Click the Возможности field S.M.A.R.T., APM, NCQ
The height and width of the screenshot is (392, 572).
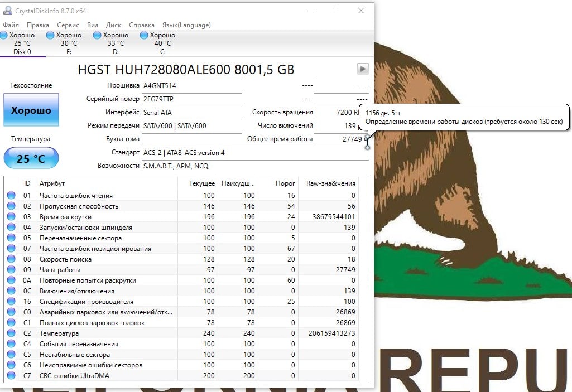255,166
